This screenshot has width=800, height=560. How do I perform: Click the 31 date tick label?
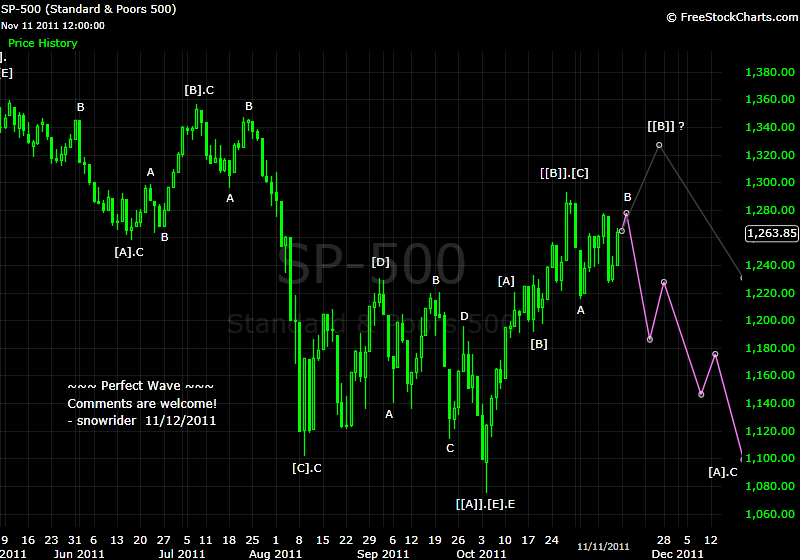tap(74, 540)
